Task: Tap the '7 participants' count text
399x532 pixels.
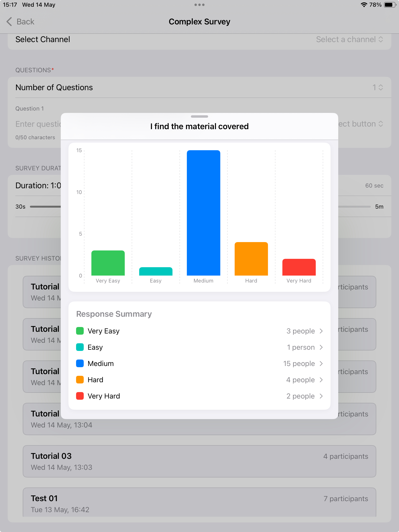Action: pyautogui.click(x=346, y=499)
